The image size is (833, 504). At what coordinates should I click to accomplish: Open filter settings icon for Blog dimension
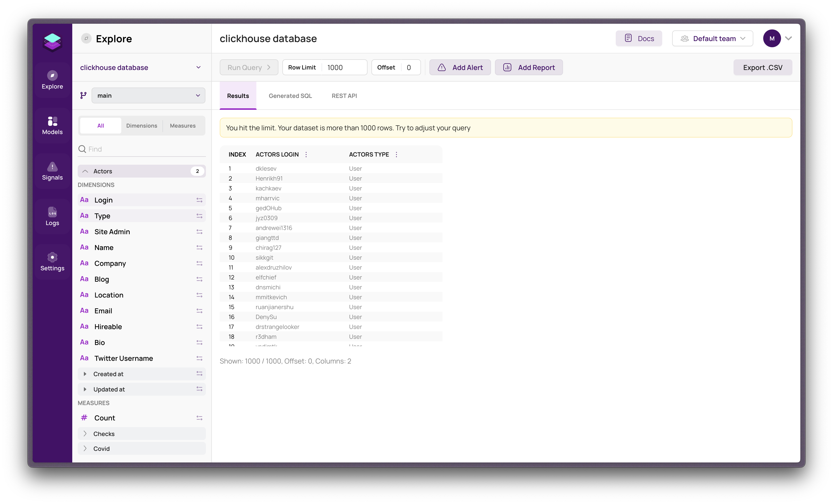[199, 279]
